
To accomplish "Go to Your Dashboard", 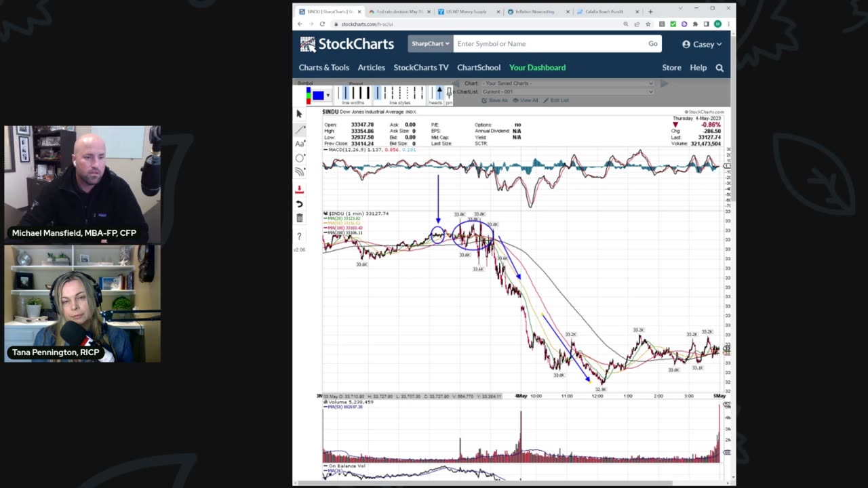I will (x=537, y=68).
